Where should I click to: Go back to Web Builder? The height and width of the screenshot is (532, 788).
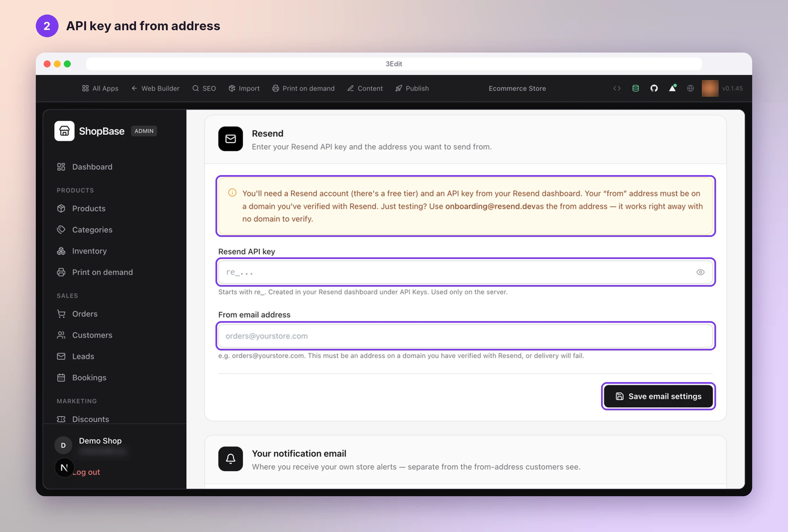point(155,88)
